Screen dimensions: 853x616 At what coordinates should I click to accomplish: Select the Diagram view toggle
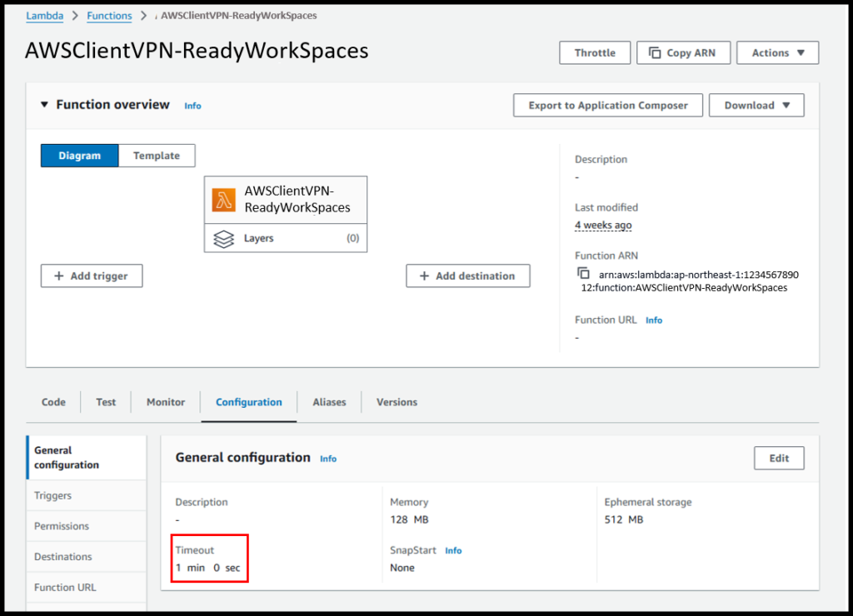coord(80,156)
